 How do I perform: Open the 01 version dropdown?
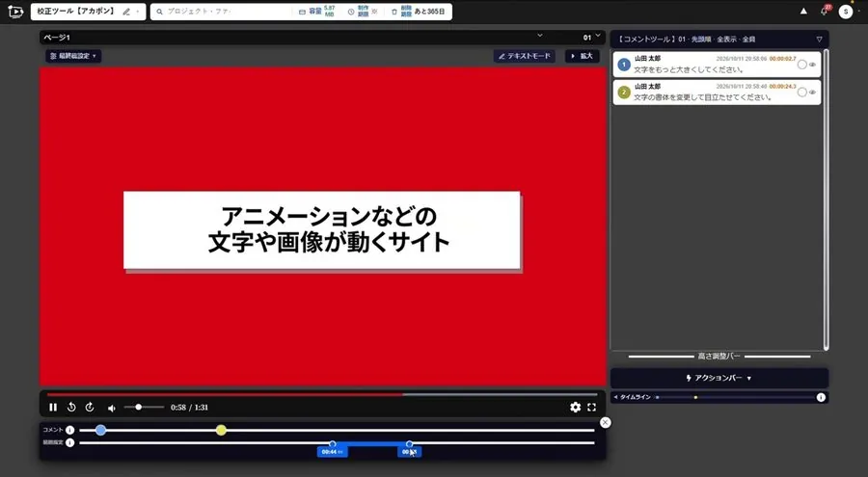[x=591, y=37]
